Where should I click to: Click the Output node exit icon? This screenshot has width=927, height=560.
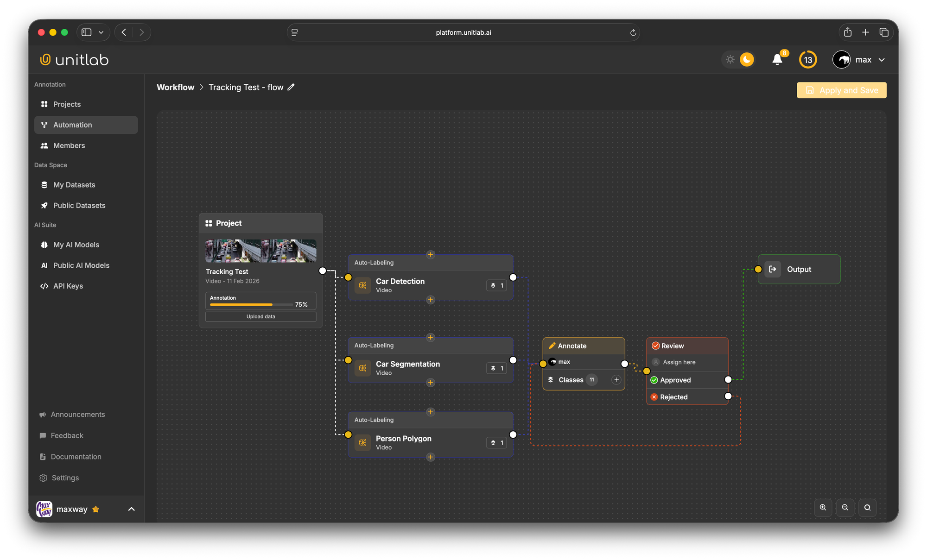(x=773, y=269)
